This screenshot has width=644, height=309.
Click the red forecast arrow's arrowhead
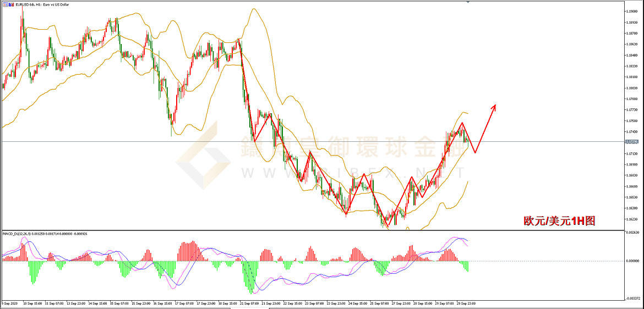494,107
